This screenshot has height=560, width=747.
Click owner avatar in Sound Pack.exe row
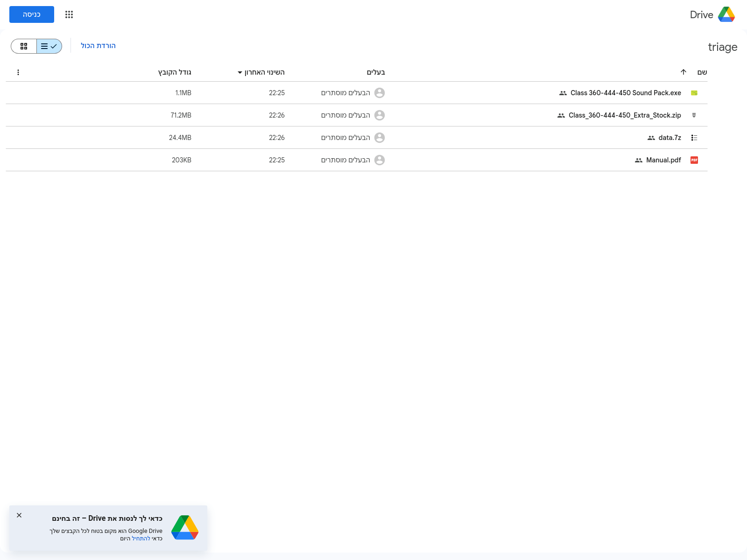(x=380, y=93)
